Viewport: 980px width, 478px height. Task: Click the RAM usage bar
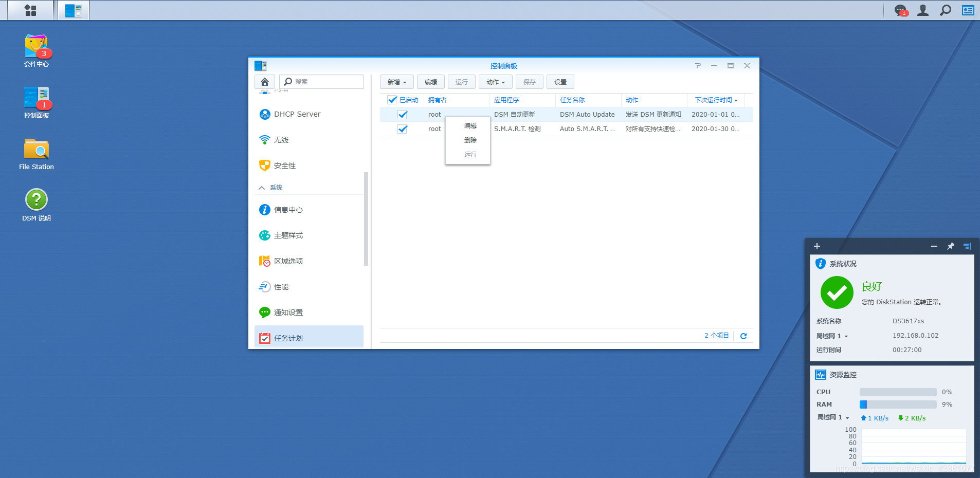click(898, 405)
